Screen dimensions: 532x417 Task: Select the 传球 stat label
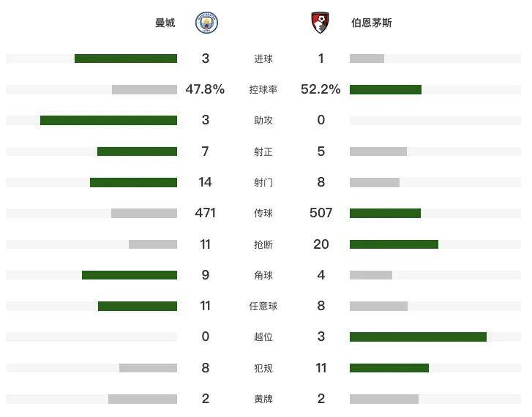pos(263,213)
